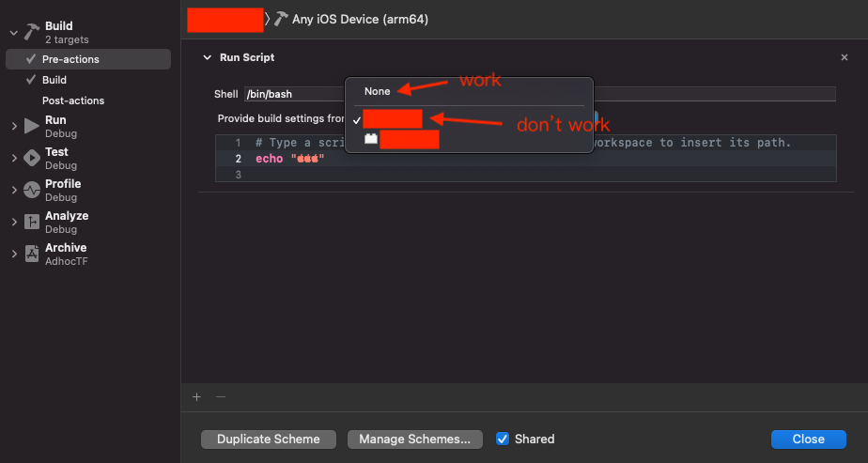The width and height of the screenshot is (868, 463).
Task: Remove the Run Script action with X
Action: (844, 57)
